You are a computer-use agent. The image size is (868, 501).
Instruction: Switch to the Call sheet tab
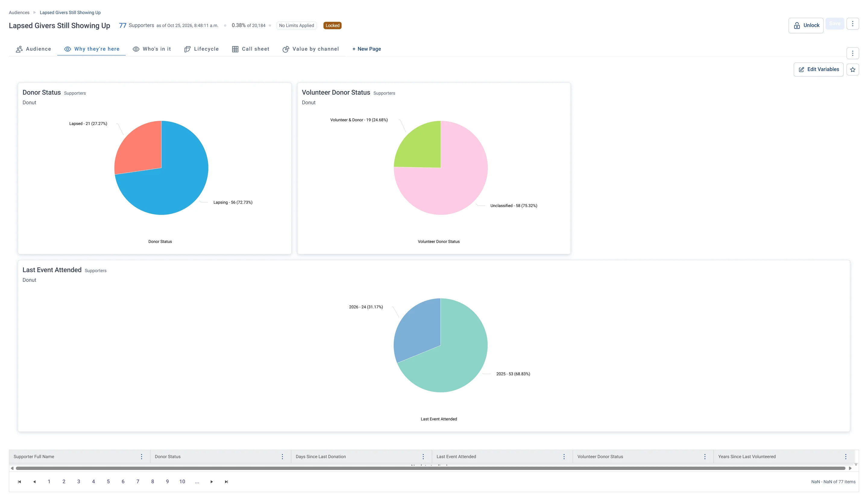coord(250,49)
